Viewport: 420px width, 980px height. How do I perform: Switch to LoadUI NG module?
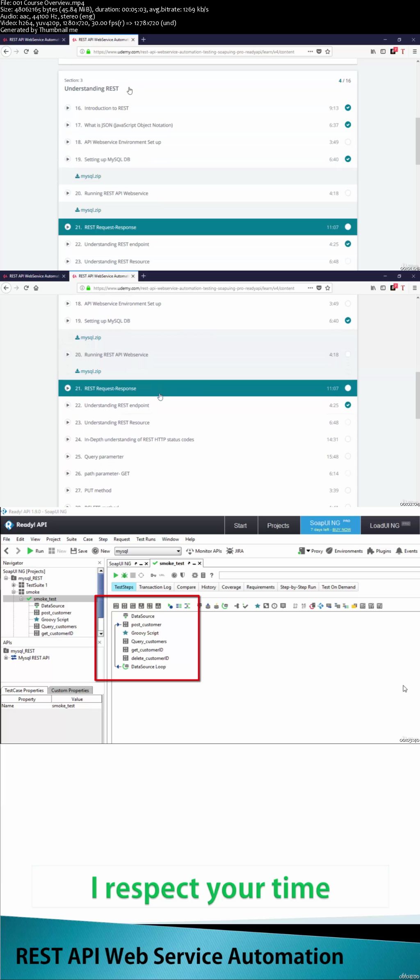point(390,526)
